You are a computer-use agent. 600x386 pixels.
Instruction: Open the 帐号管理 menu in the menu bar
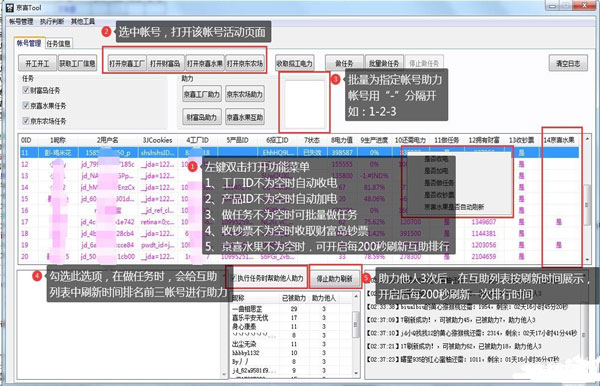tap(21, 21)
